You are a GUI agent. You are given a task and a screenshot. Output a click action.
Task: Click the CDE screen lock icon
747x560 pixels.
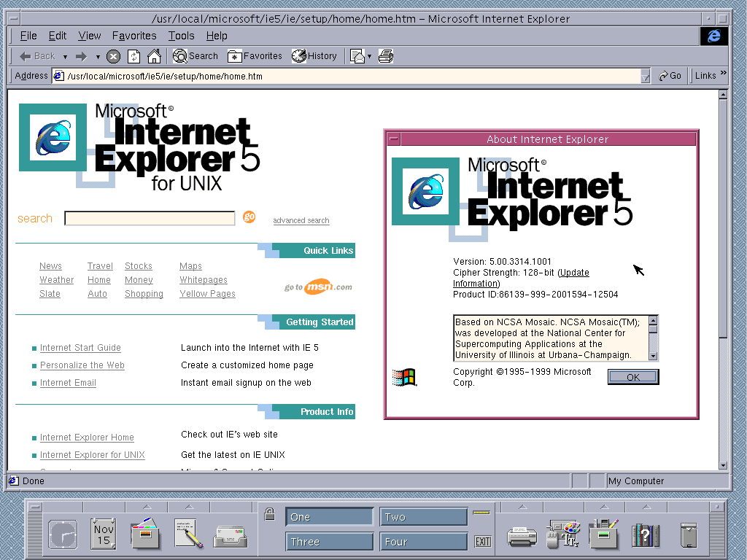tap(270, 514)
